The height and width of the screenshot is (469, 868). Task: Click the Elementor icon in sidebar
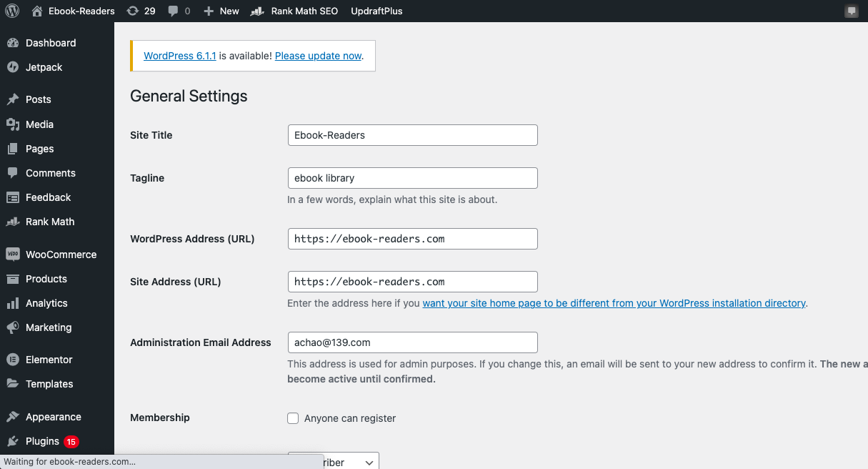coord(12,360)
